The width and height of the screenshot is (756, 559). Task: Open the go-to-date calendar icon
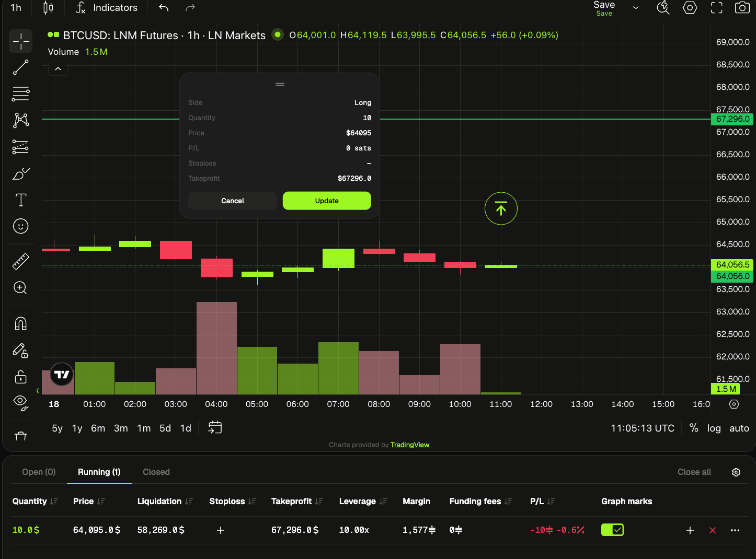coord(215,428)
